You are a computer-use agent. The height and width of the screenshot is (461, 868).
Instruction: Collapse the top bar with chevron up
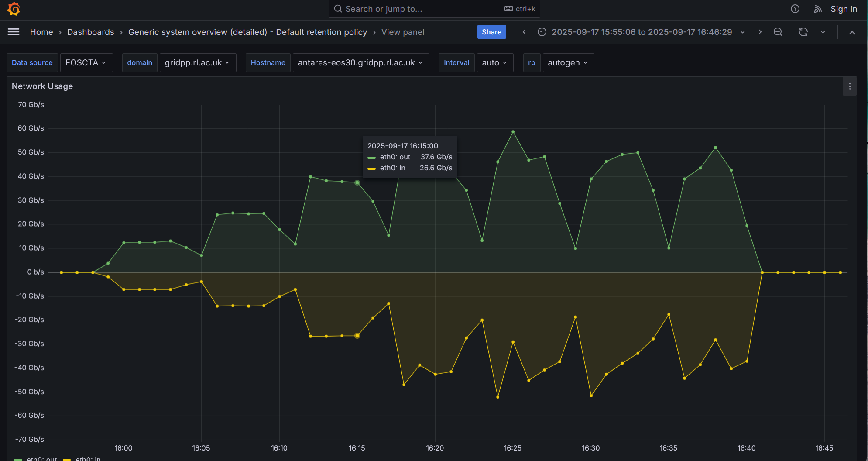tap(852, 32)
